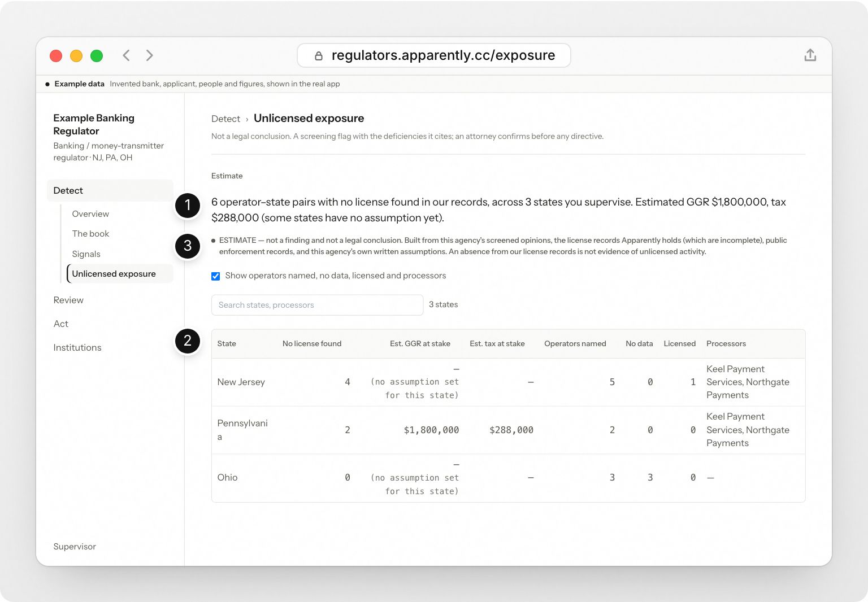
Task: Open the Detect section in sidebar
Action: click(110, 190)
